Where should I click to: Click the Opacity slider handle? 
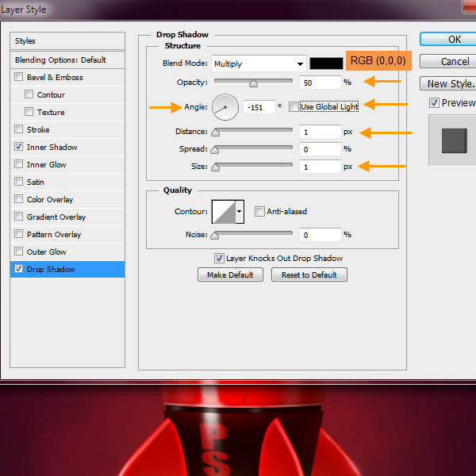pyautogui.click(x=253, y=83)
